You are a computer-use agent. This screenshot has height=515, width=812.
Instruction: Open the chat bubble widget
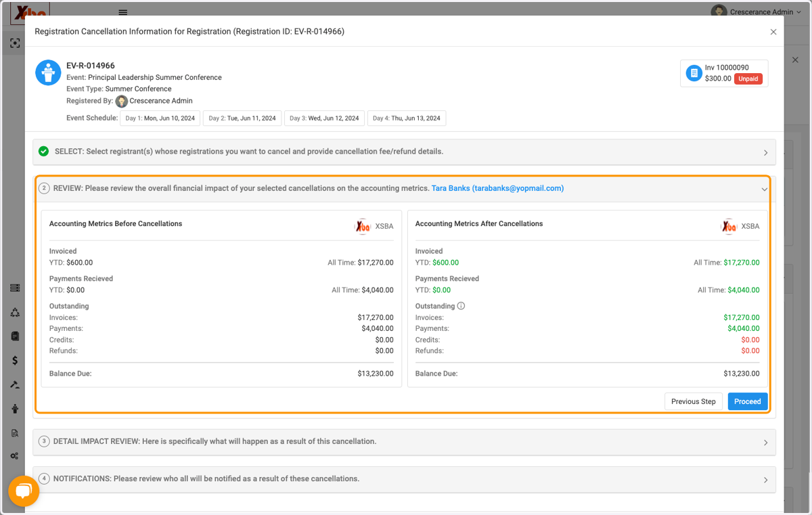[x=24, y=491]
